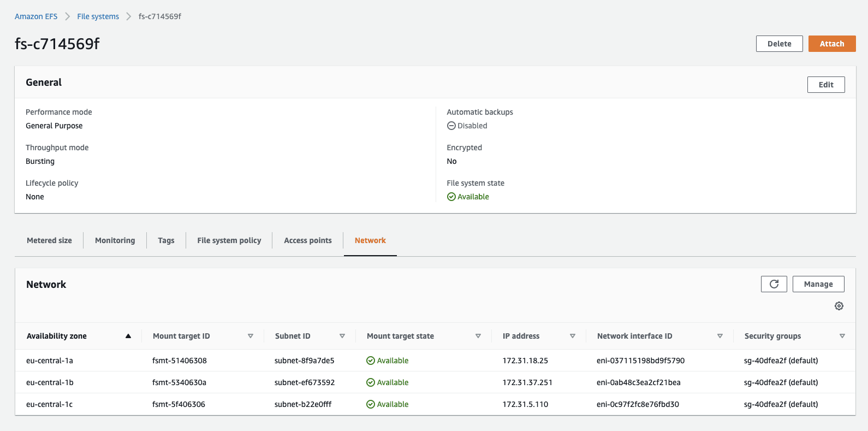Click eni-0c97f2fc8e76fbd30 cell
Viewport: 868px width, 431px height.
tap(638, 404)
